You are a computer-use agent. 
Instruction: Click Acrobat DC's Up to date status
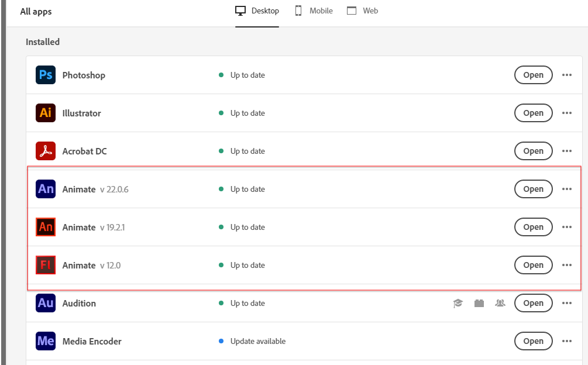(x=247, y=151)
